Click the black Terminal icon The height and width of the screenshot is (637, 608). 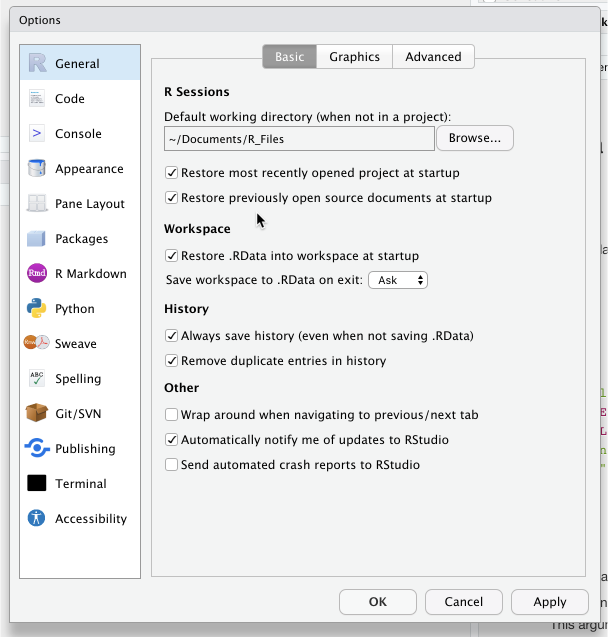(37, 483)
